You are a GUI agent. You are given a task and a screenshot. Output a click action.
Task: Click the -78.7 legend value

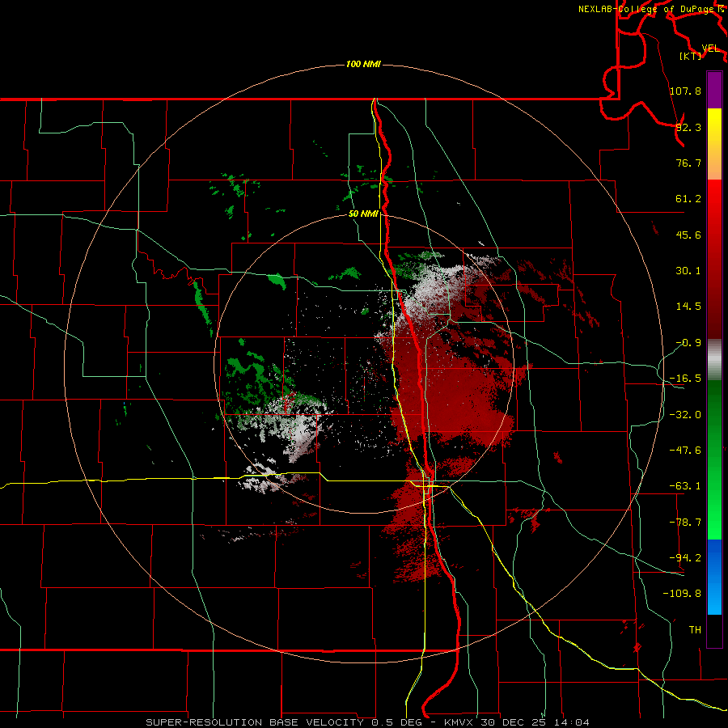[x=685, y=523]
